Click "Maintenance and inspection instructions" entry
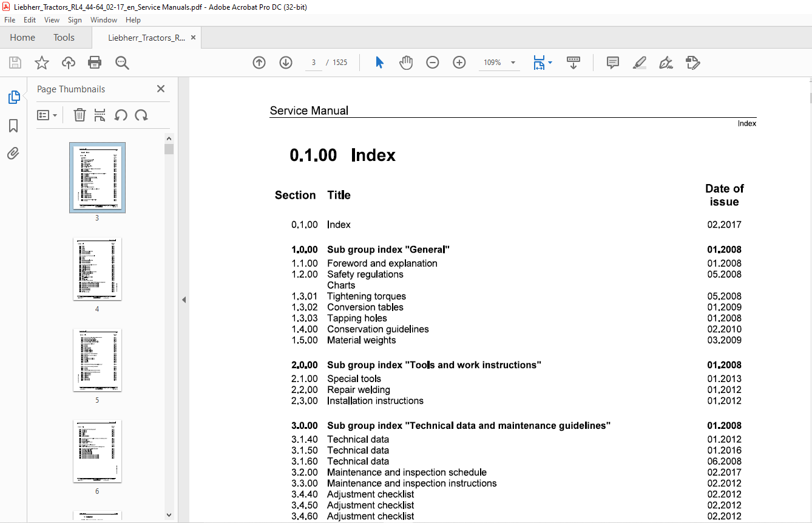812x523 pixels. pyautogui.click(x=412, y=484)
